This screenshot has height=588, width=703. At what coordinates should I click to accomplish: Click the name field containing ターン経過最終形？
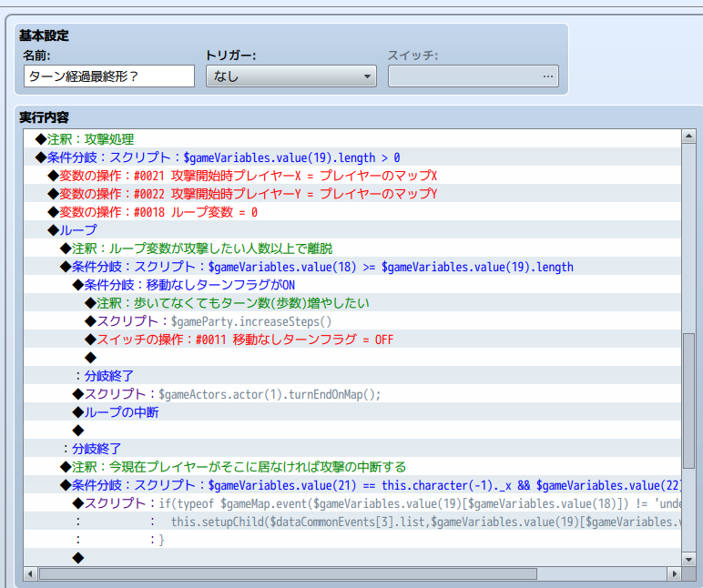[108, 76]
